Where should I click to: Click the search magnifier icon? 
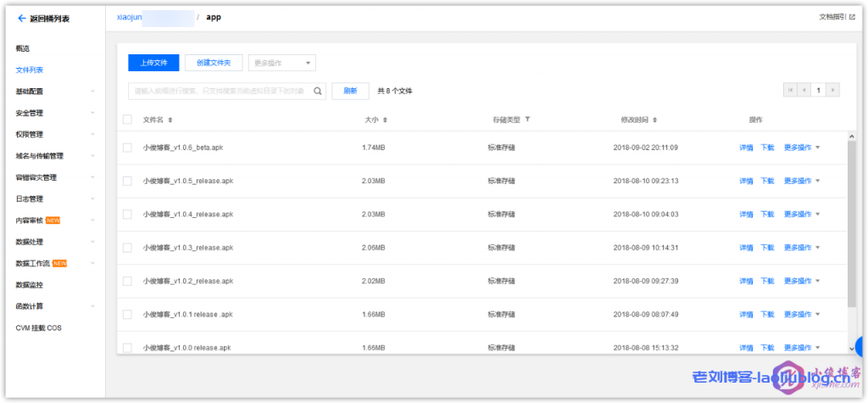(x=318, y=91)
